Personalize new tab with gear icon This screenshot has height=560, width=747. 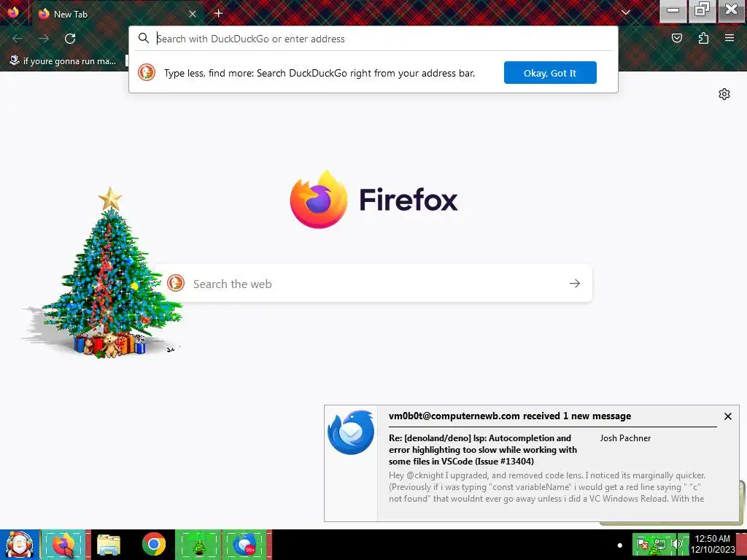tap(724, 94)
